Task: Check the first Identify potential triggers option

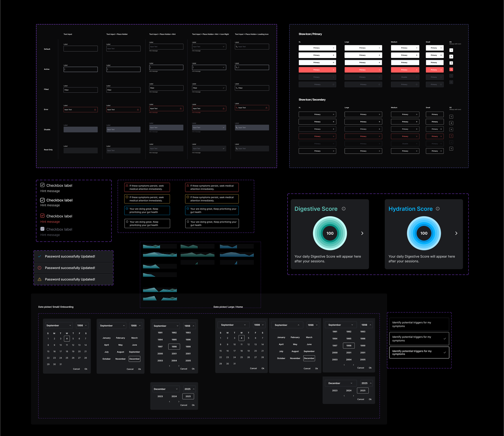Action: pyautogui.click(x=419, y=324)
